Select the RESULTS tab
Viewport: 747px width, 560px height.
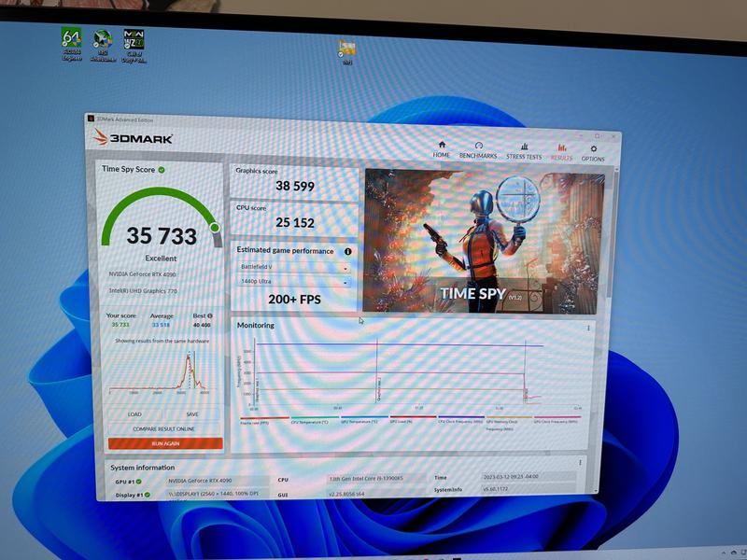point(562,153)
